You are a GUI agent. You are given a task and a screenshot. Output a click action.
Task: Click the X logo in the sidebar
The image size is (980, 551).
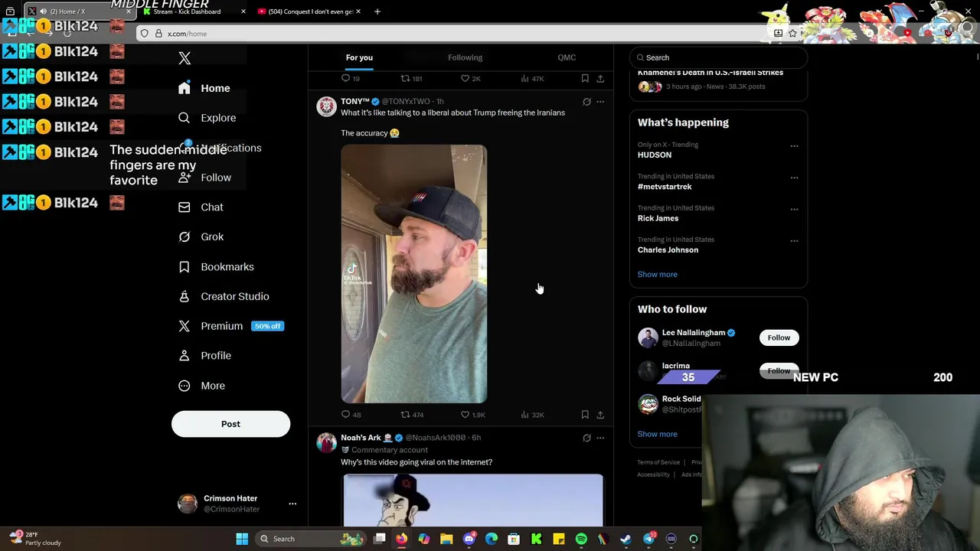185,58
